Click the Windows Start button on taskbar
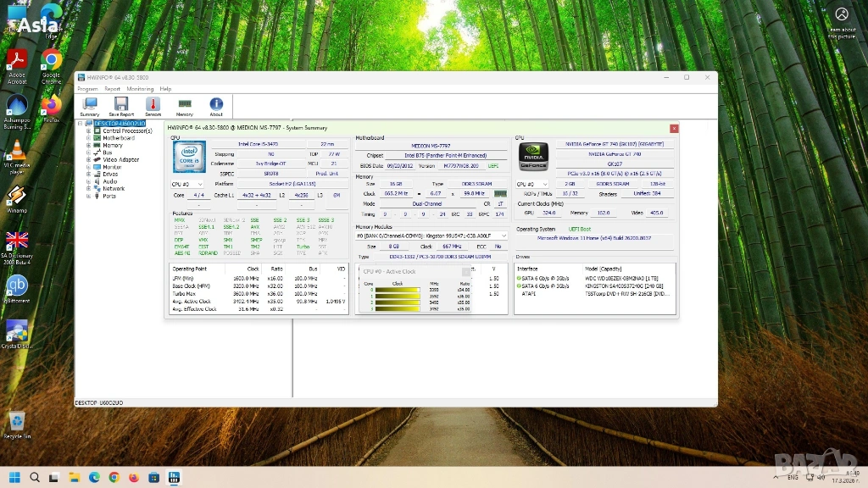The height and width of the screenshot is (488, 868). click(x=14, y=477)
